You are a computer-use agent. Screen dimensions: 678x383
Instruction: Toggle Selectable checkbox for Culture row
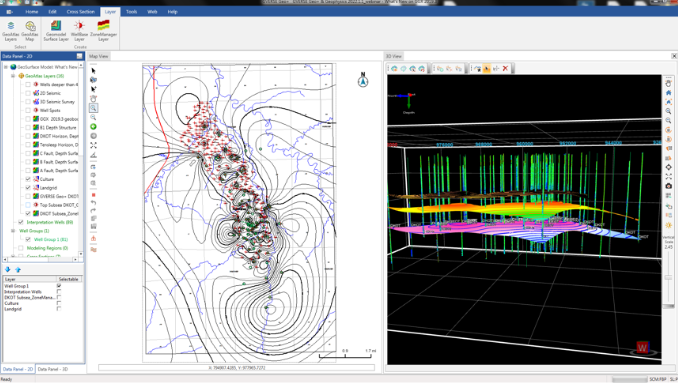59,303
